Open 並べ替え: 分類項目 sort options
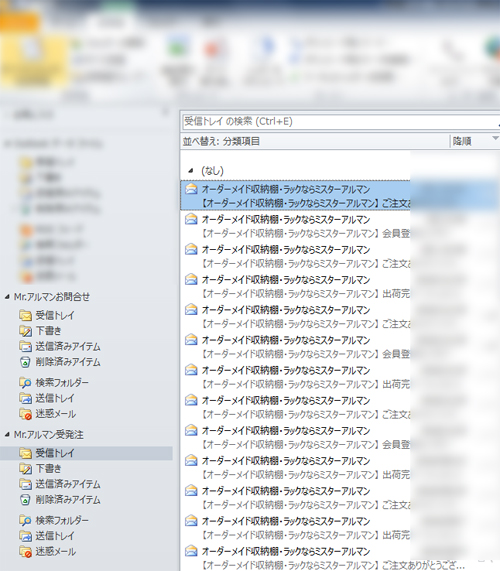Screen dimensions: 500x571 point(221,141)
